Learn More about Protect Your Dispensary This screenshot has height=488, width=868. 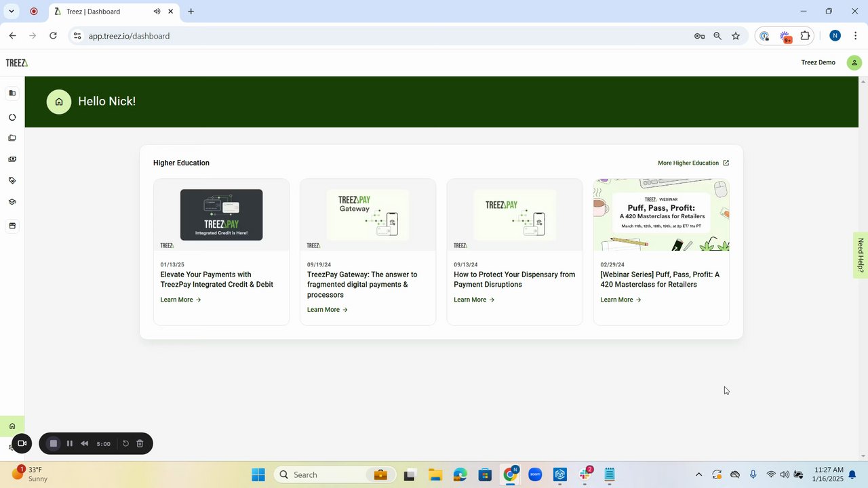474,300
